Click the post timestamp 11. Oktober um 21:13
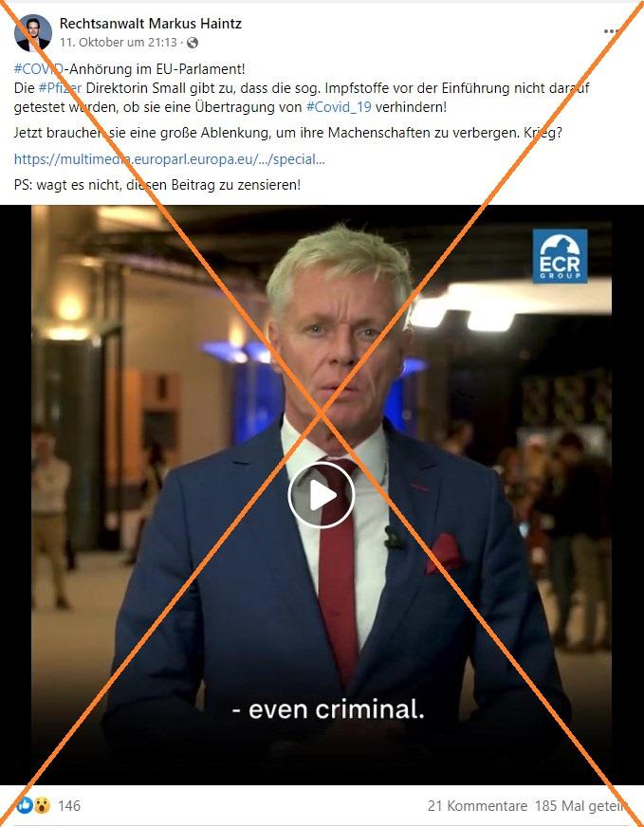 click(x=119, y=43)
